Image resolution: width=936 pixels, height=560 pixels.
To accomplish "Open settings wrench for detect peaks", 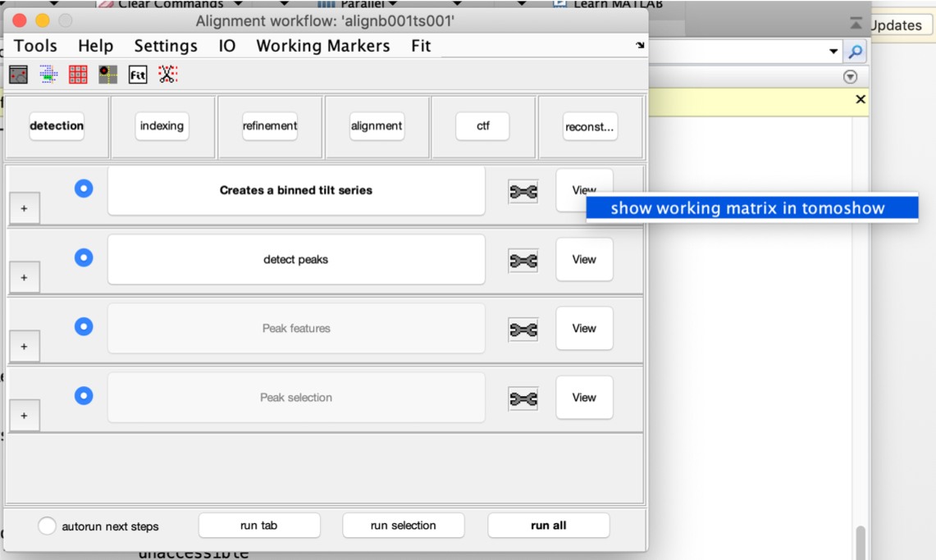I will pyautogui.click(x=523, y=261).
